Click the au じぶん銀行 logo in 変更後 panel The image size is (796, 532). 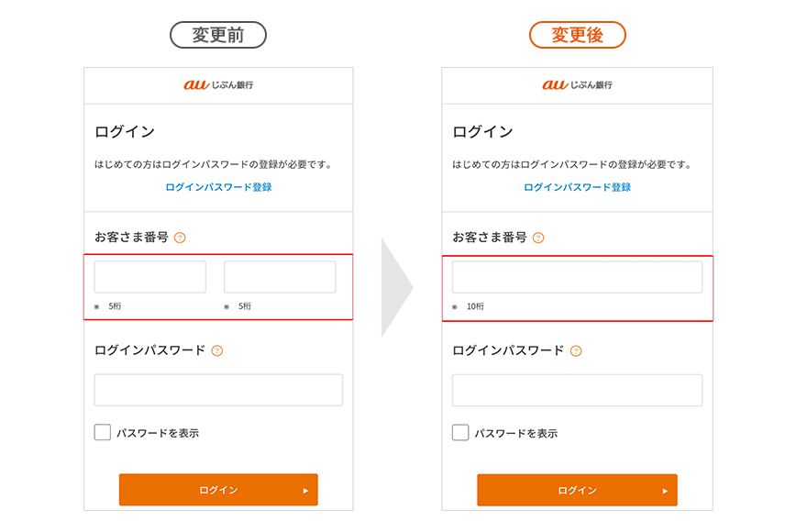(x=577, y=85)
